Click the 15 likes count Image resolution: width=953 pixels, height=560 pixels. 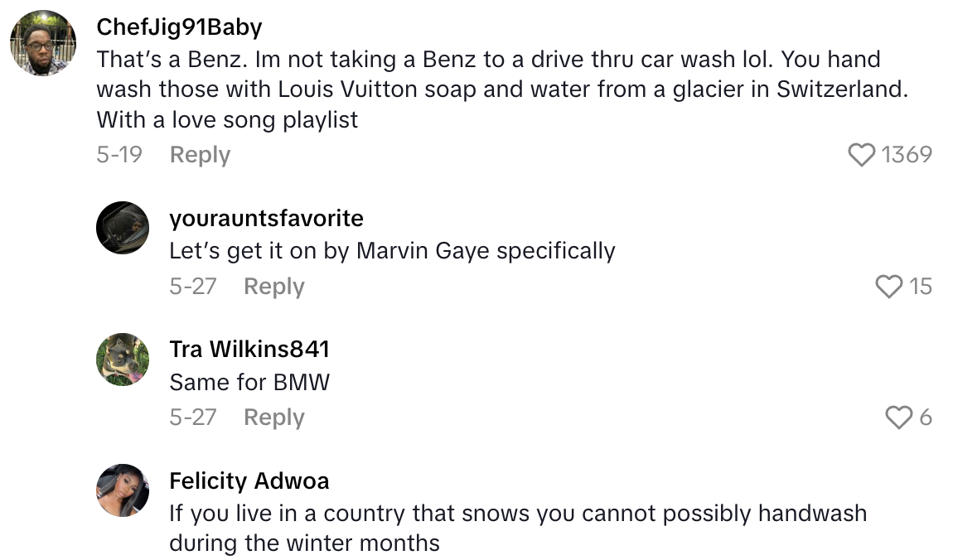(921, 287)
